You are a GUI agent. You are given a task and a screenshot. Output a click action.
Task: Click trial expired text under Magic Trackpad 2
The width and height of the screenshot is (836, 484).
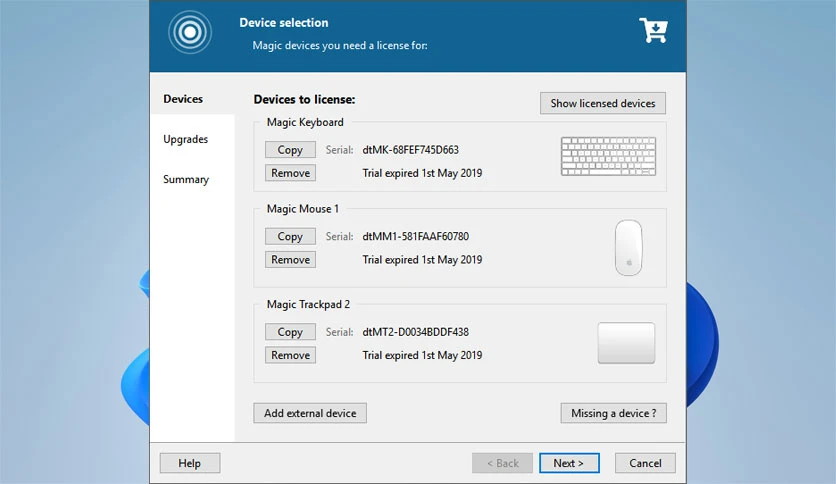click(x=422, y=355)
